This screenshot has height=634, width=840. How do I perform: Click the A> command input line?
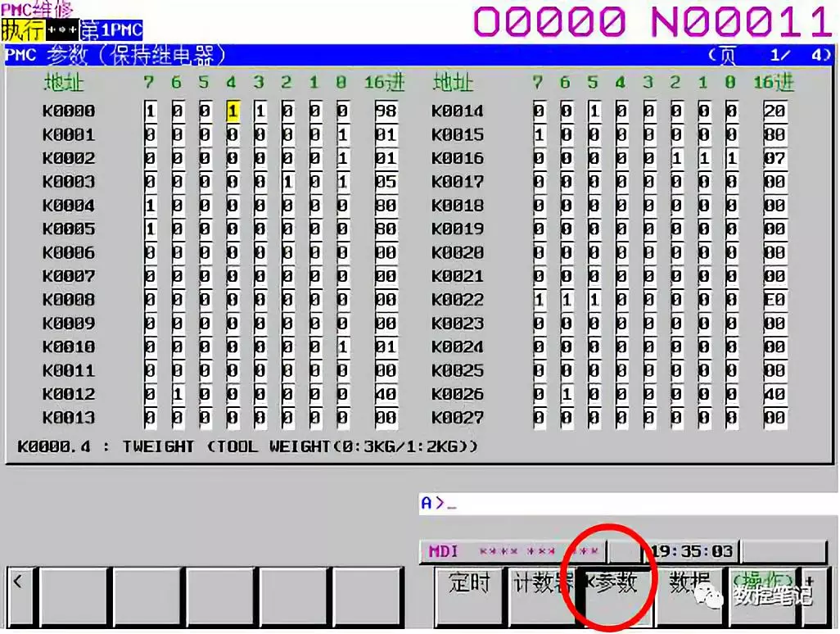(x=627, y=503)
